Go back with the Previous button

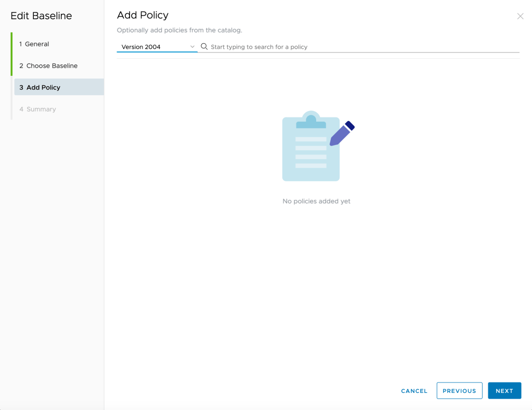click(x=459, y=391)
